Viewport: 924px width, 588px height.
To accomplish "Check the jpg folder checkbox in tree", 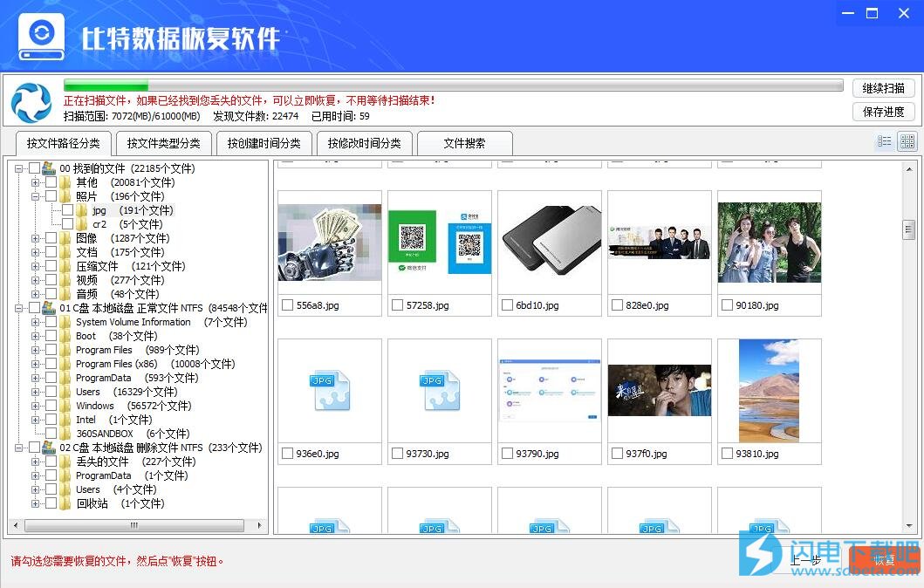I will (68, 210).
